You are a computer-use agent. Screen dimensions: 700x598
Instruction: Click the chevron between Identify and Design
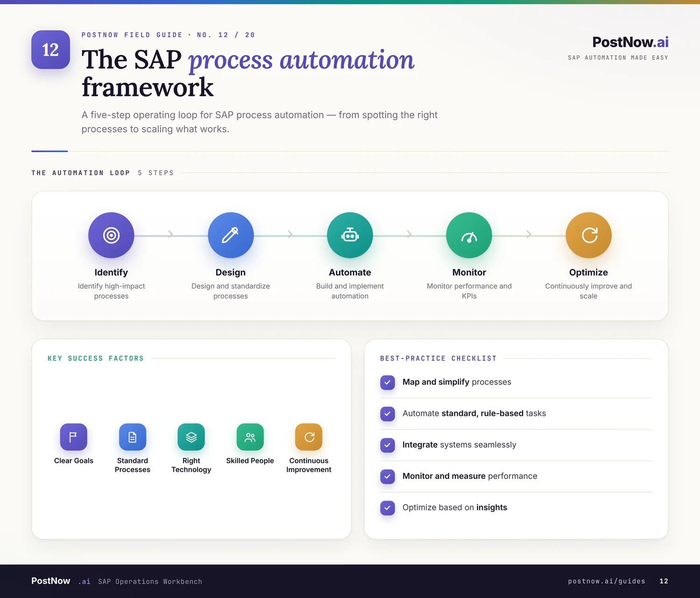tap(171, 234)
